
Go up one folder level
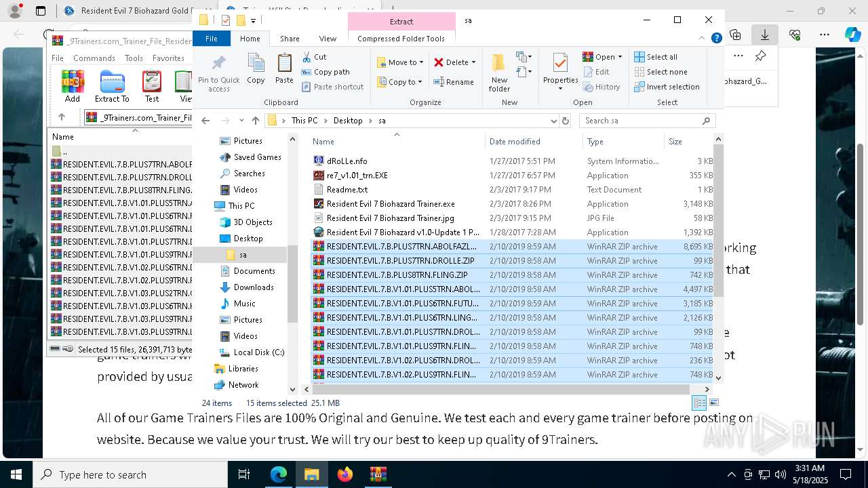tap(255, 121)
